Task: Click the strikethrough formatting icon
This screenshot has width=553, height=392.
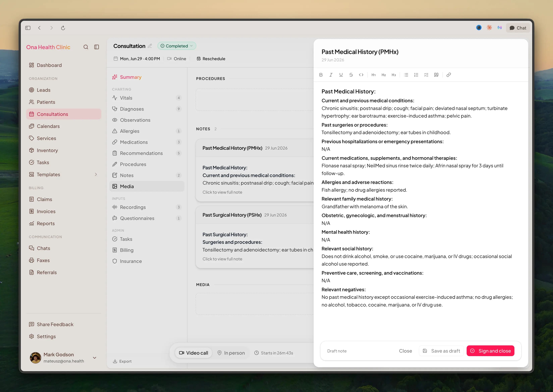Action: [351, 75]
